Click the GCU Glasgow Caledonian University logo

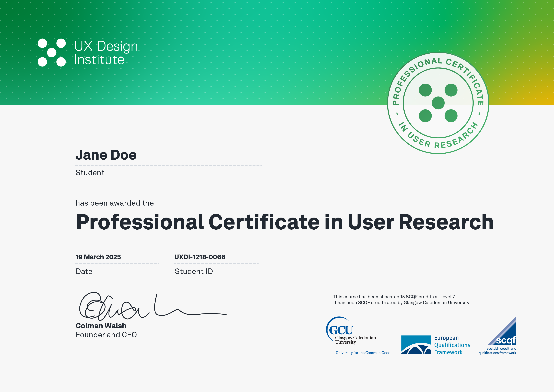coord(351,330)
